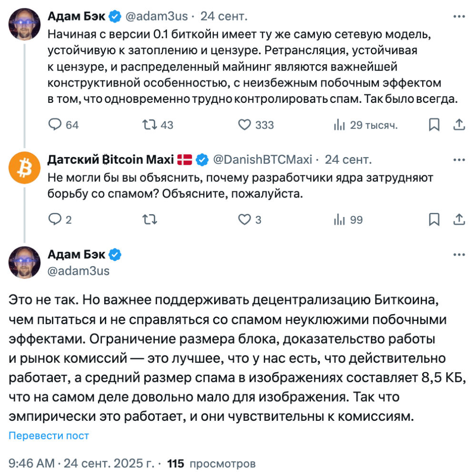Click the Перевести пост link
The width and height of the screenshot is (476, 476).
[49, 436]
